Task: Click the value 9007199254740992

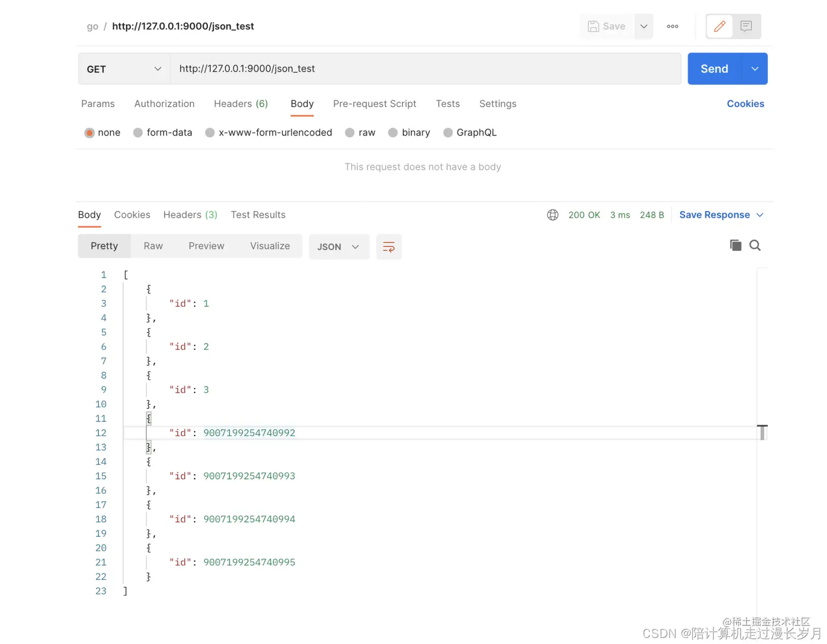Action: (x=249, y=433)
